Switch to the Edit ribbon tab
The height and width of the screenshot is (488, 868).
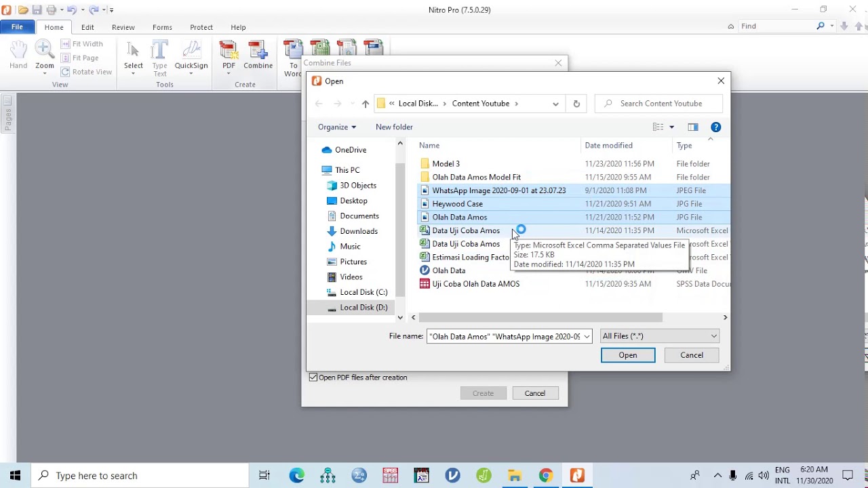tap(87, 27)
